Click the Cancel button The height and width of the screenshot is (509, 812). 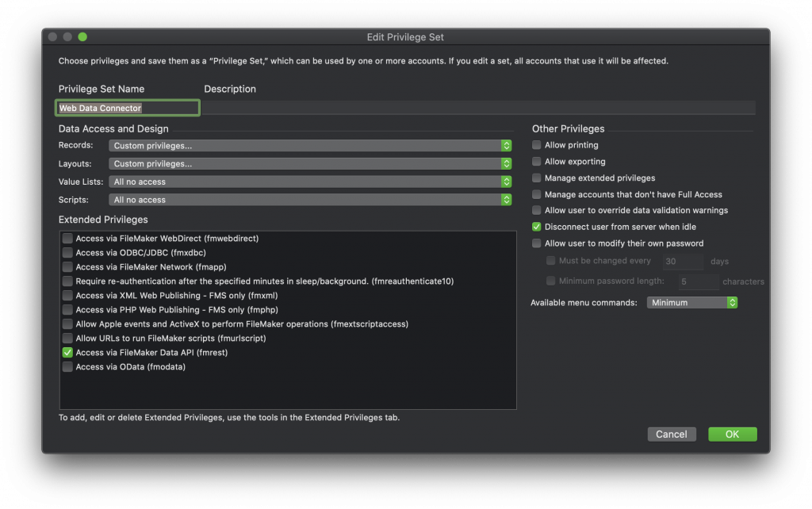pyautogui.click(x=672, y=434)
